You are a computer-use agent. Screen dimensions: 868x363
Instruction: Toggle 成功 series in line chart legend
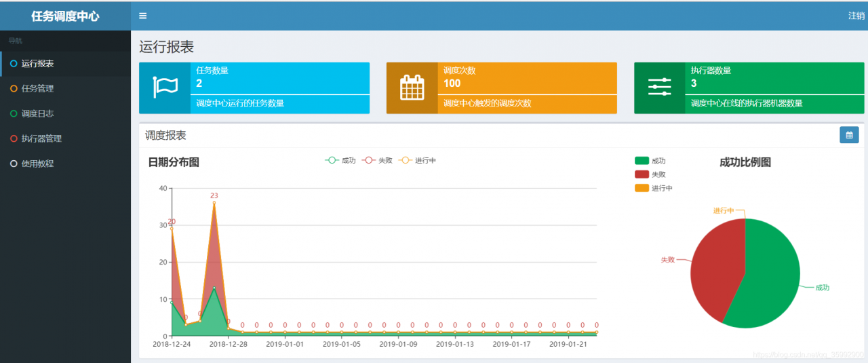coord(340,160)
